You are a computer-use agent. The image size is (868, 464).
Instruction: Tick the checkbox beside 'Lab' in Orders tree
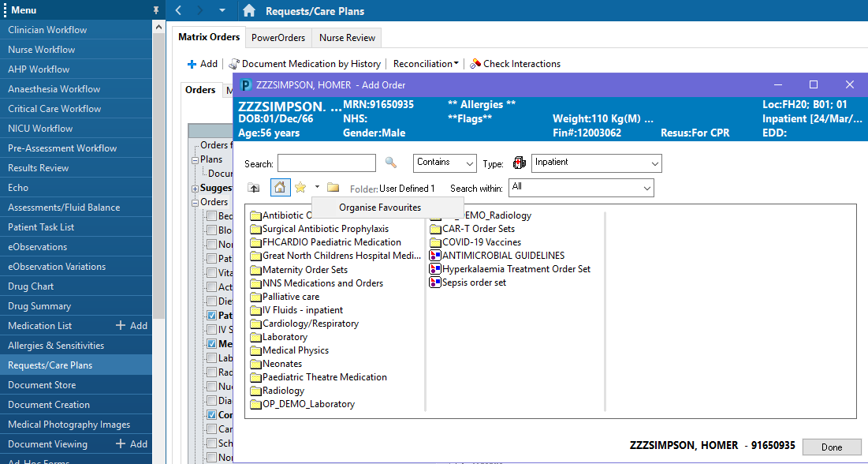point(211,358)
